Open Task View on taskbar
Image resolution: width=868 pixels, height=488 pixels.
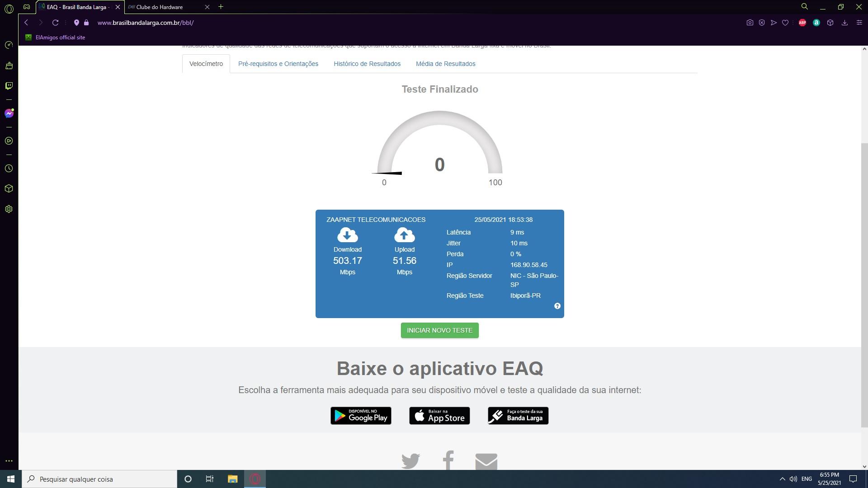210,479
